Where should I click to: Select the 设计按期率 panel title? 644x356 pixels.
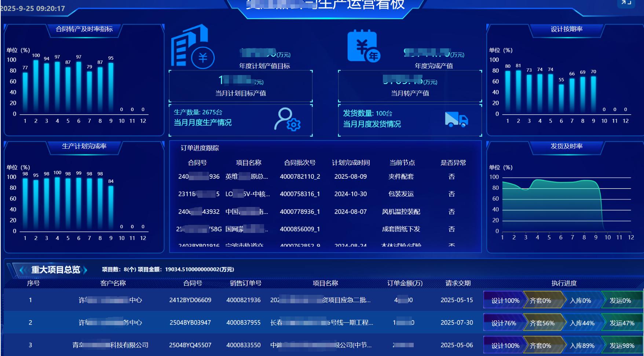point(566,29)
